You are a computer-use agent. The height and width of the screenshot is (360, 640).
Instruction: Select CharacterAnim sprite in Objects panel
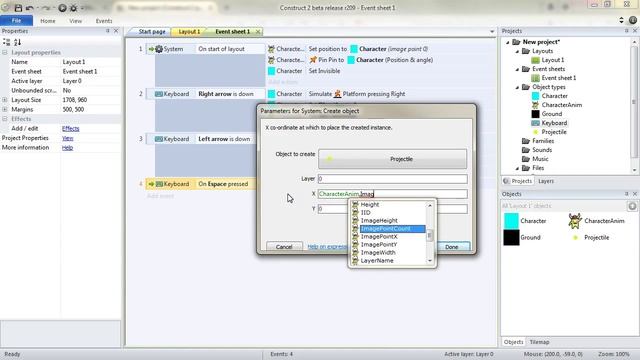(x=575, y=221)
